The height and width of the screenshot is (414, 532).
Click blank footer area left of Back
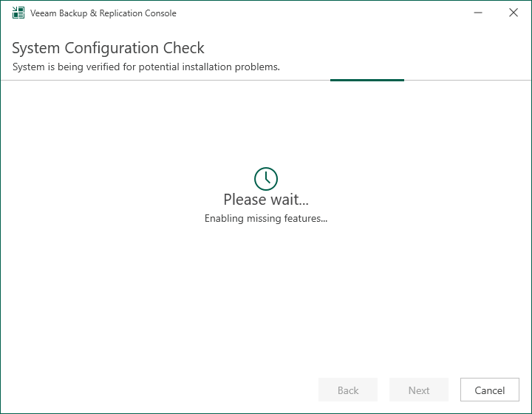148,390
